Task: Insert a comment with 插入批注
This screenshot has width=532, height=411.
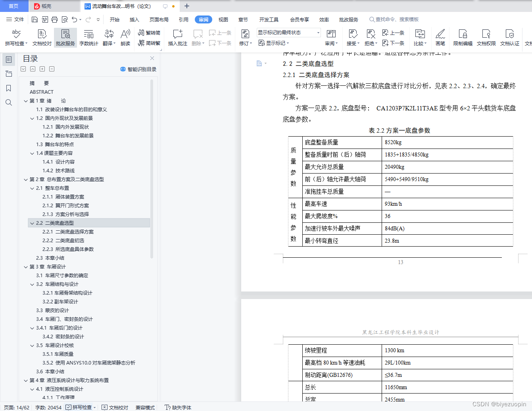Action: coord(177,37)
